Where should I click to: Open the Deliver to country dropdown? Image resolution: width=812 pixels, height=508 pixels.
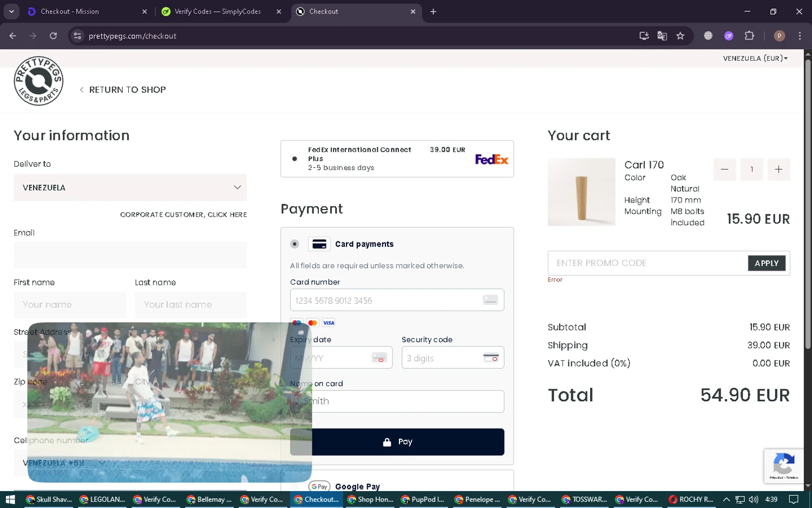(130, 187)
